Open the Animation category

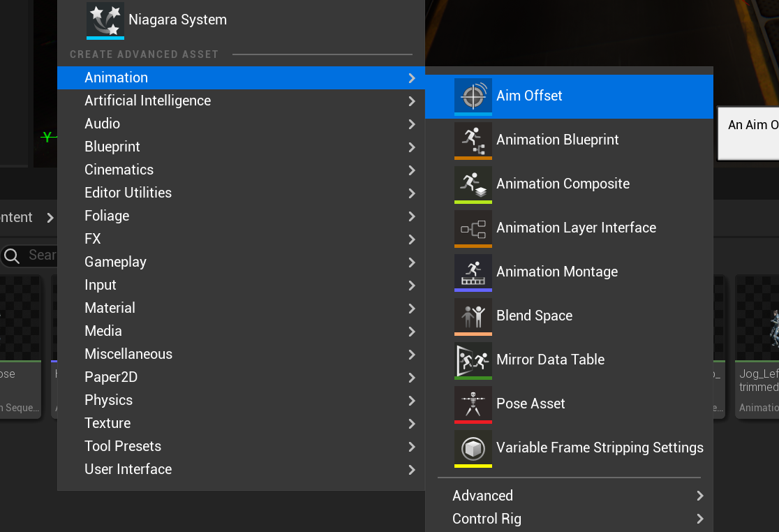241,78
